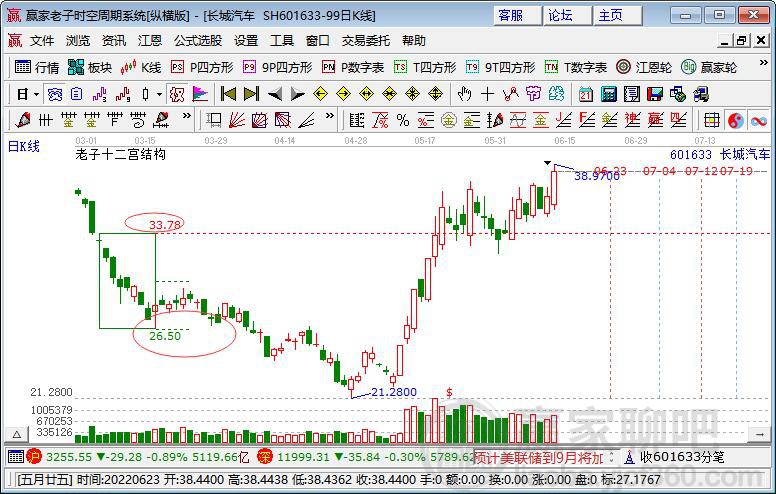Click the 主页 homepage button
776x494 pixels.
click(x=617, y=15)
